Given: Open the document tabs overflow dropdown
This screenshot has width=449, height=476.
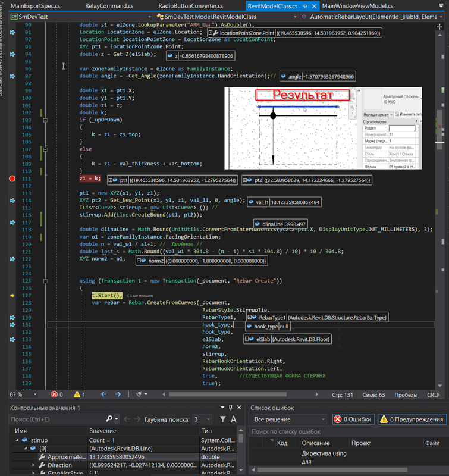Looking at the screenshot, I should click(441, 5).
